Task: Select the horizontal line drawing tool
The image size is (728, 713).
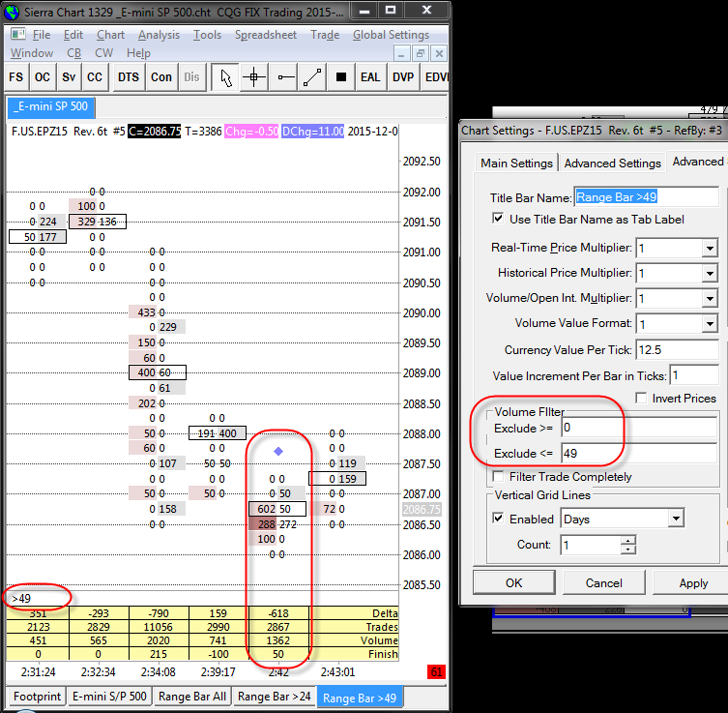Action: (x=283, y=77)
